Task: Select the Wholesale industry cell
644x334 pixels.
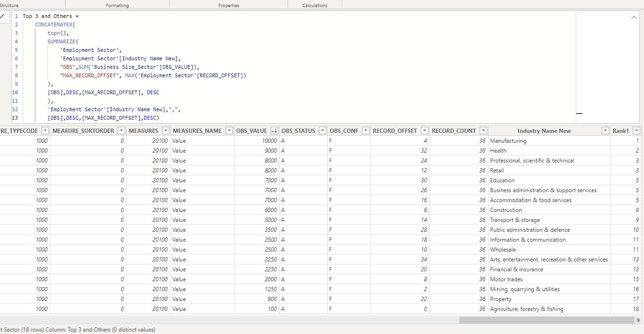Action: point(549,250)
